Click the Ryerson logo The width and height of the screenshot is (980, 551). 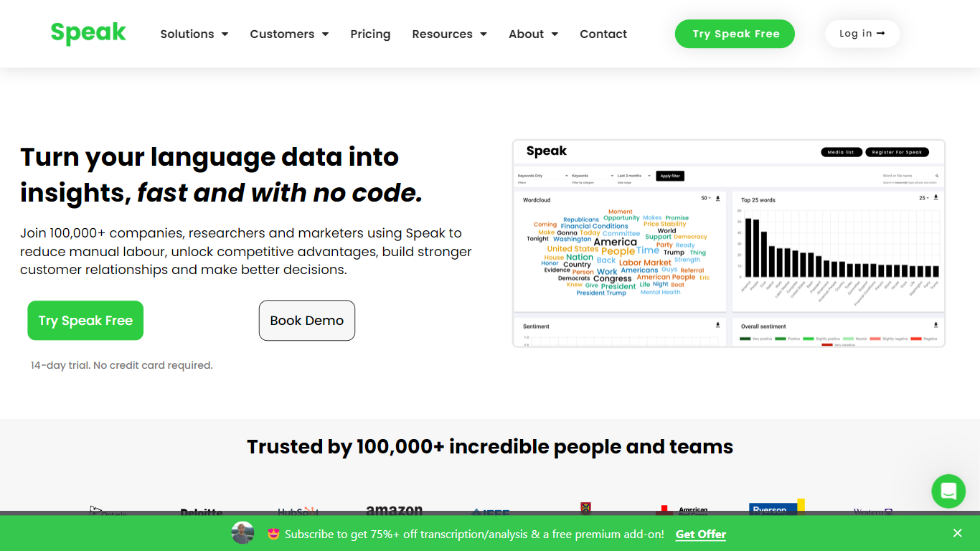point(776,508)
